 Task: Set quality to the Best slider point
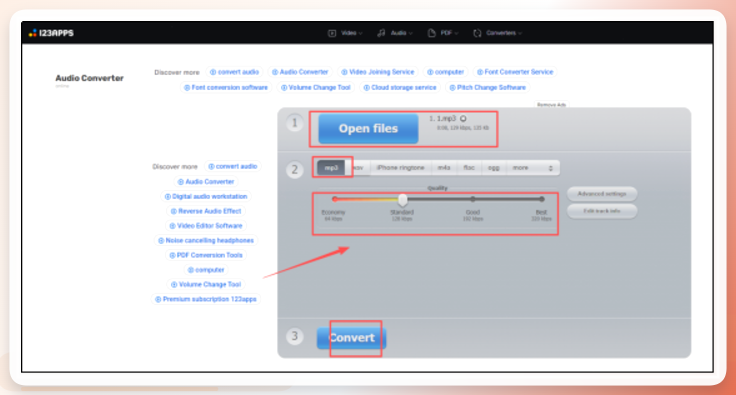(x=542, y=199)
